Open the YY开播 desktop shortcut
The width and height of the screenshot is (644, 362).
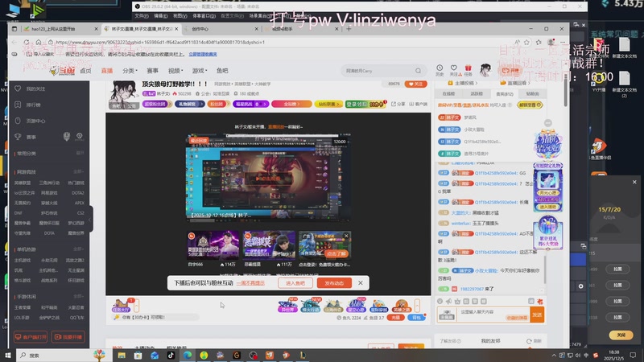point(599,80)
